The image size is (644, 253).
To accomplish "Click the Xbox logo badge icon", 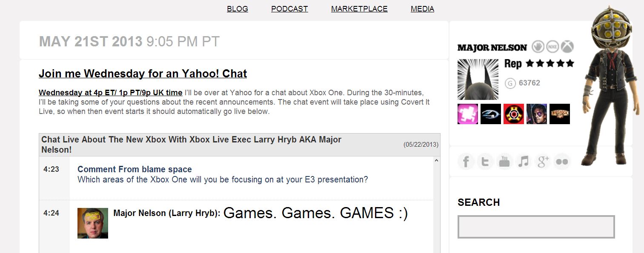I will tap(567, 47).
